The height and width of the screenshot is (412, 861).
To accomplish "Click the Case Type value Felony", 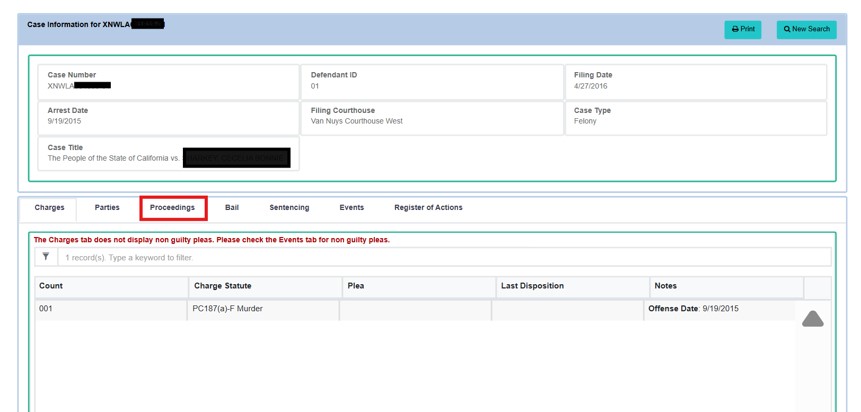I will point(585,121).
